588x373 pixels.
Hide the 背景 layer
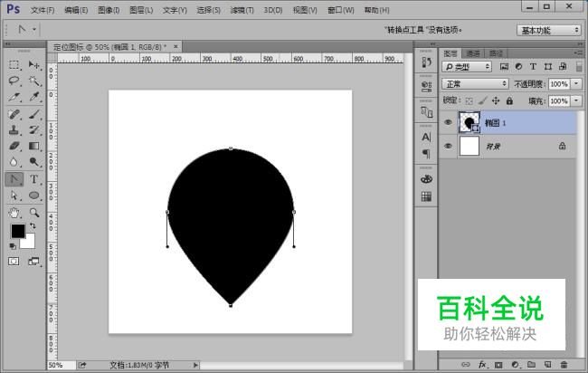[448, 146]
